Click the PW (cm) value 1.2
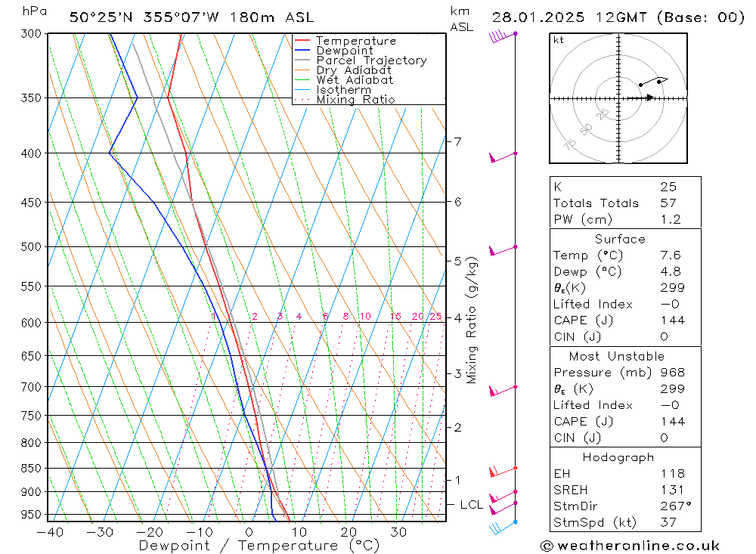 point(671,219)
